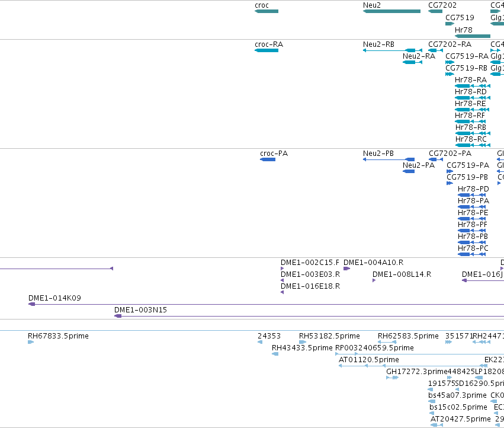Click the 24353 EST feature

coord(260,342)
